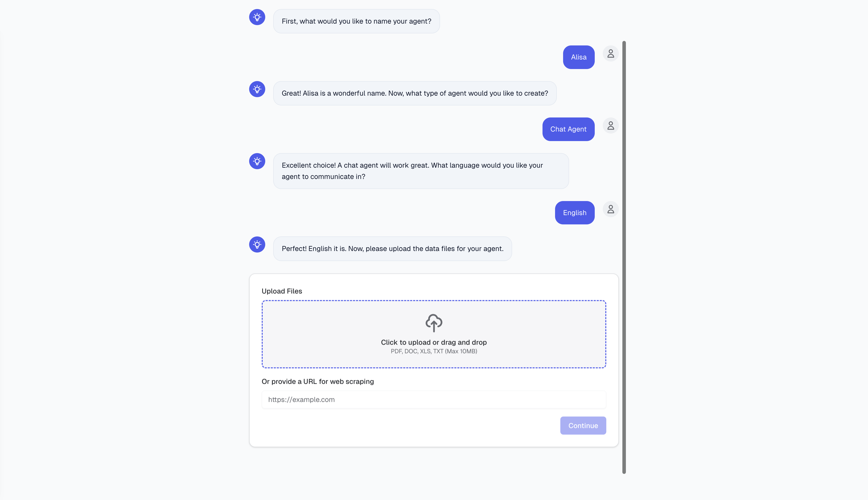Click the chat's vertical scrollbar
The image size is (868, 500).
[624, 258]
